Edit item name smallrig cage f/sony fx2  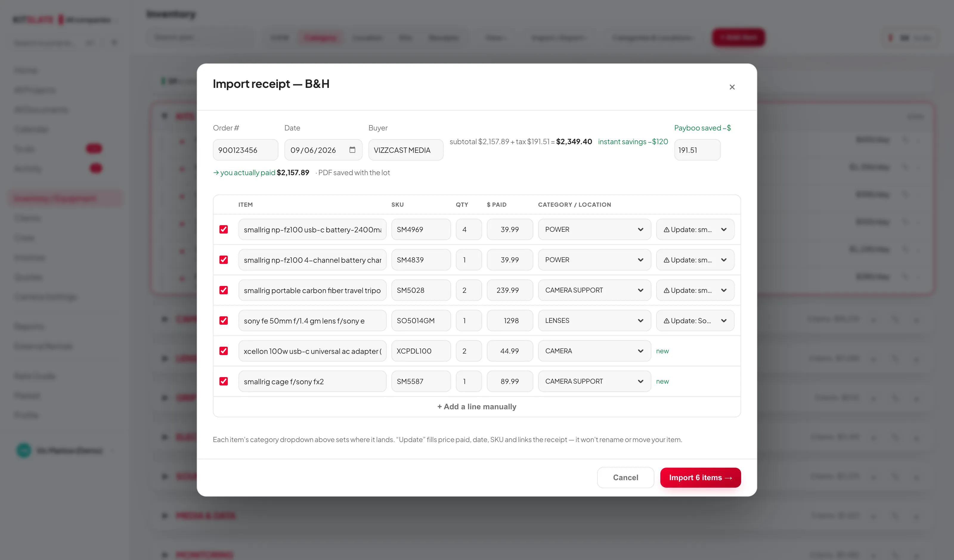pos(312,381)
